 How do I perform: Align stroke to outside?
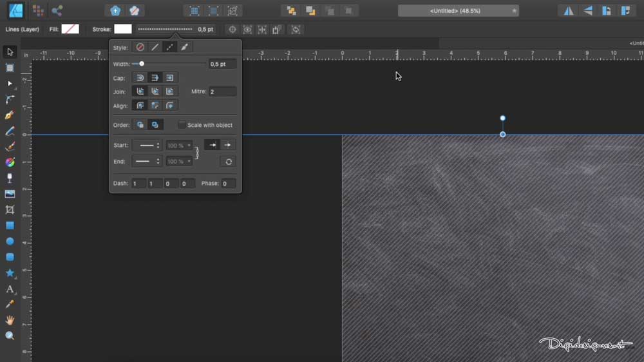point(169,106)
